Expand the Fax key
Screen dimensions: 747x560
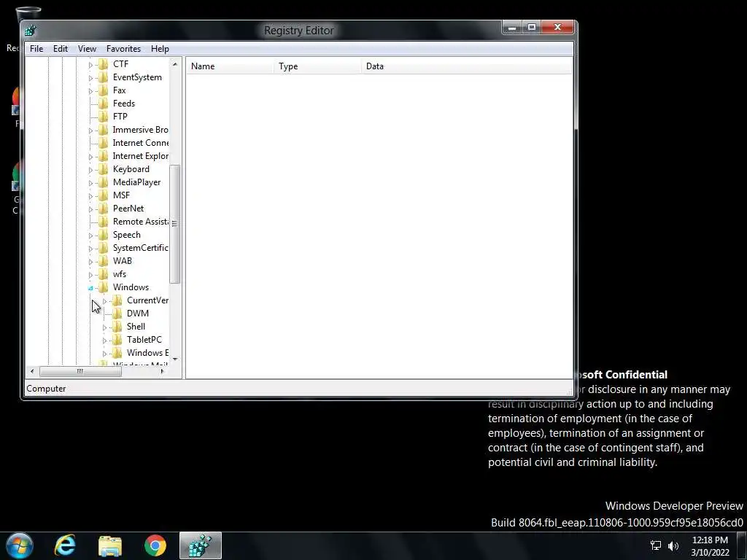(x=90, y=91)
